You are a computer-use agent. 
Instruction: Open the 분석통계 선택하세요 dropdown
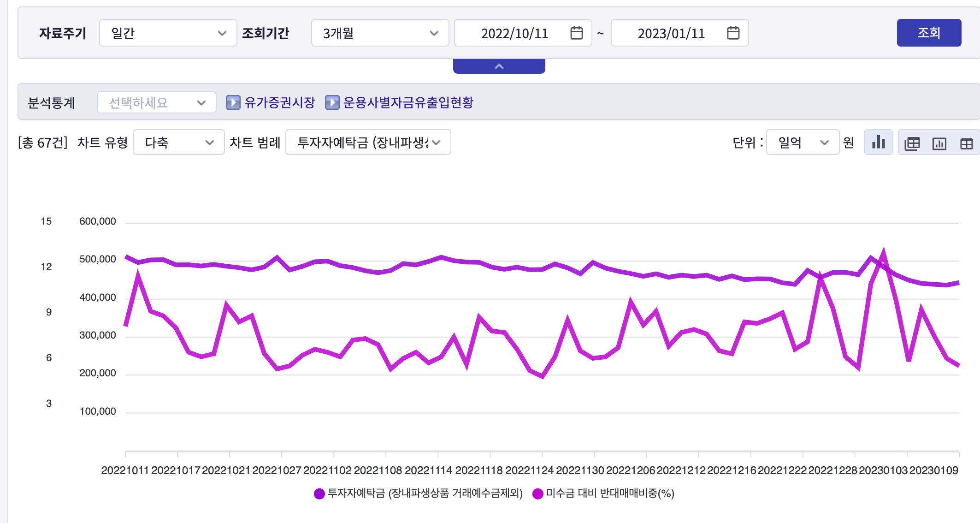[x=156, y=102]
